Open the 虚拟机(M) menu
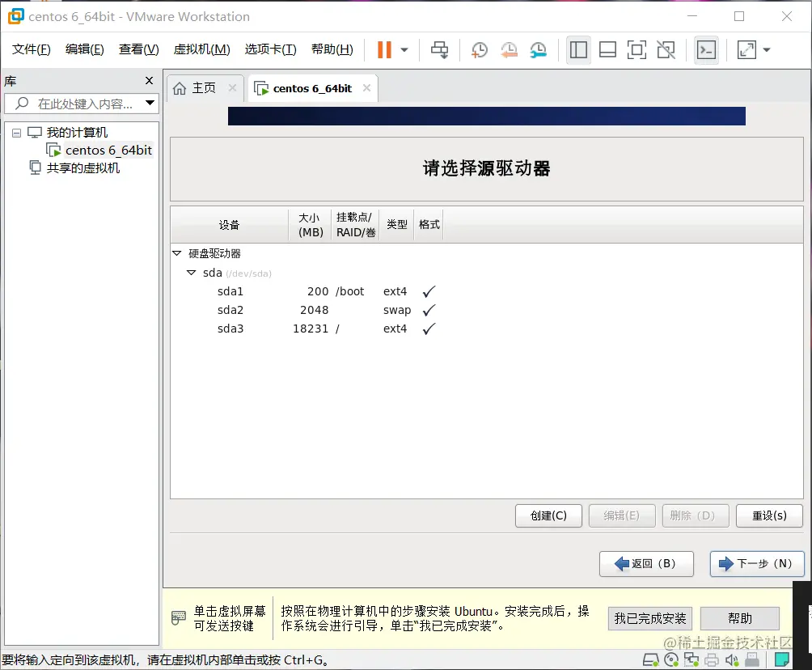Viewport: 812px width, 670px height. pos(201,49)
